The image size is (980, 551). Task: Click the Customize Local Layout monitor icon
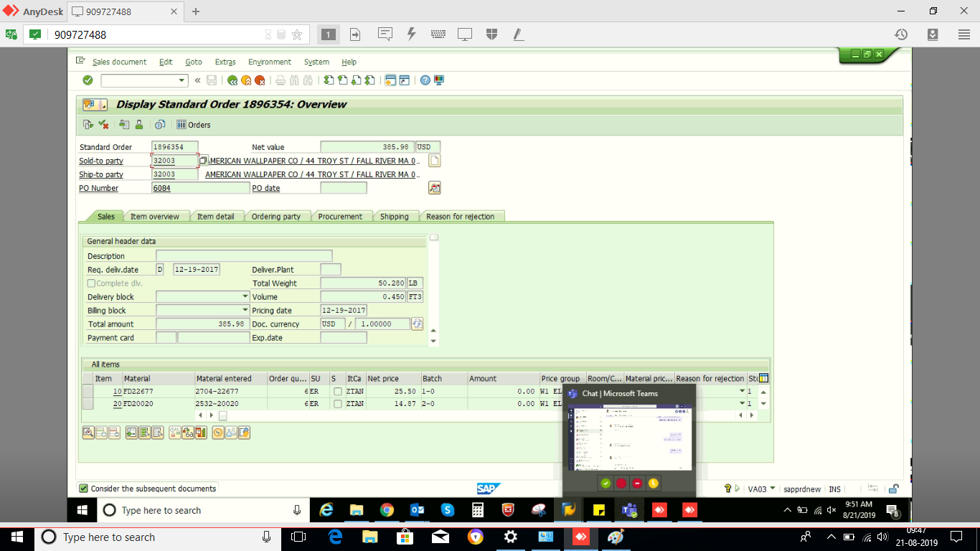439,80
